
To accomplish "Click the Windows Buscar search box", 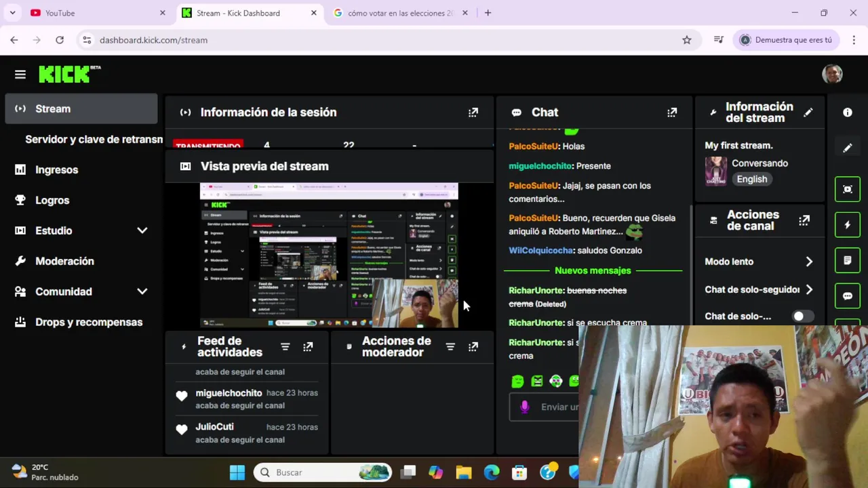I will [x=323, y=472].
